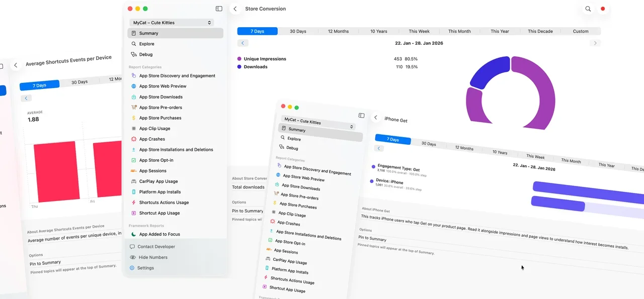Select the This Decade time range

point(540,31)
